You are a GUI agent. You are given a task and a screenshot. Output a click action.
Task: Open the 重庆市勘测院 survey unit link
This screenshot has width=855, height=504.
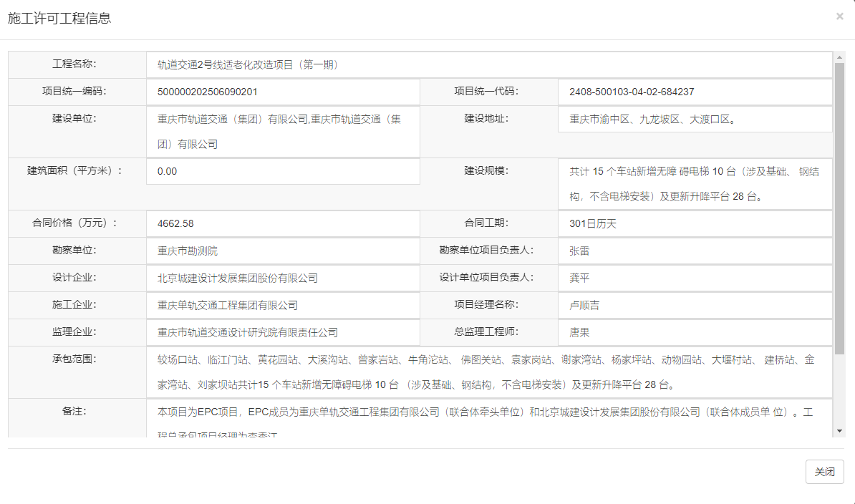tap(193, 251)
